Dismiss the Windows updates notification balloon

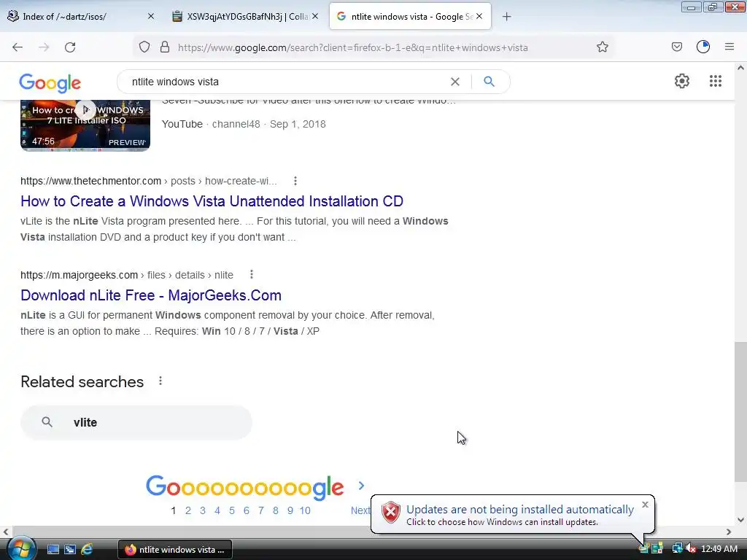click(645, 505)
